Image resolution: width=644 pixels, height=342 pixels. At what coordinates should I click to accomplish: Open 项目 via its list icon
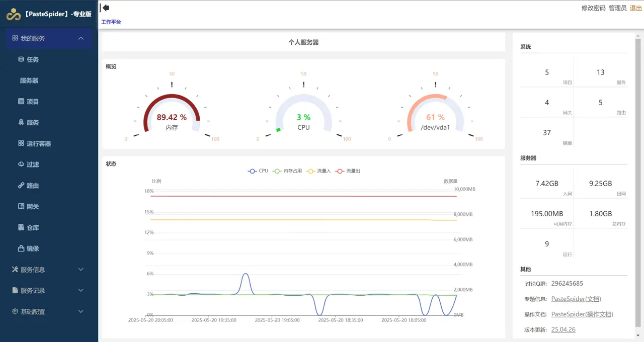click(x=21, y=102)
